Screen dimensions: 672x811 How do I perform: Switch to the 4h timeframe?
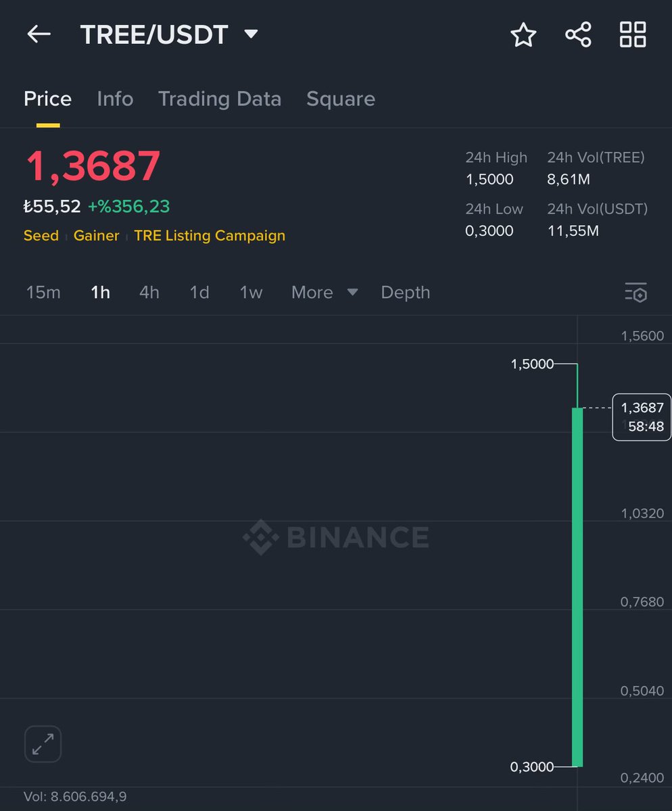click(149, 292)
